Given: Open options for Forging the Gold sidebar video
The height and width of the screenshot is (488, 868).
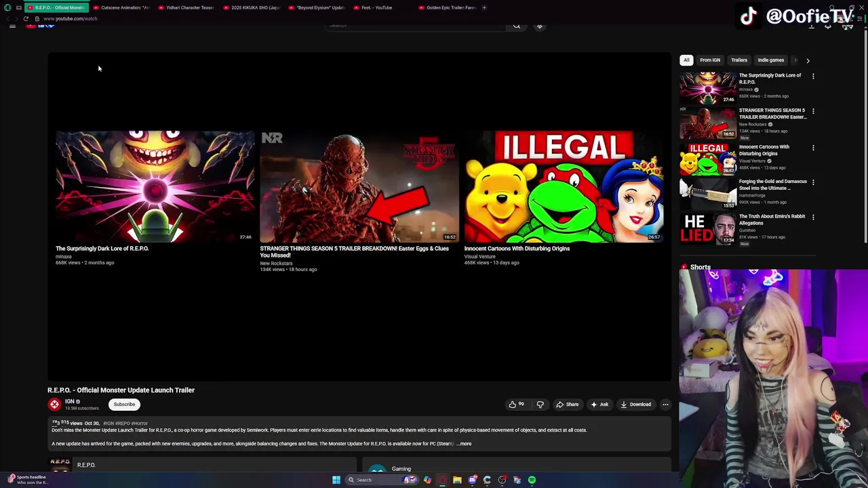Looking at the screenshot, I should (813, 182).
